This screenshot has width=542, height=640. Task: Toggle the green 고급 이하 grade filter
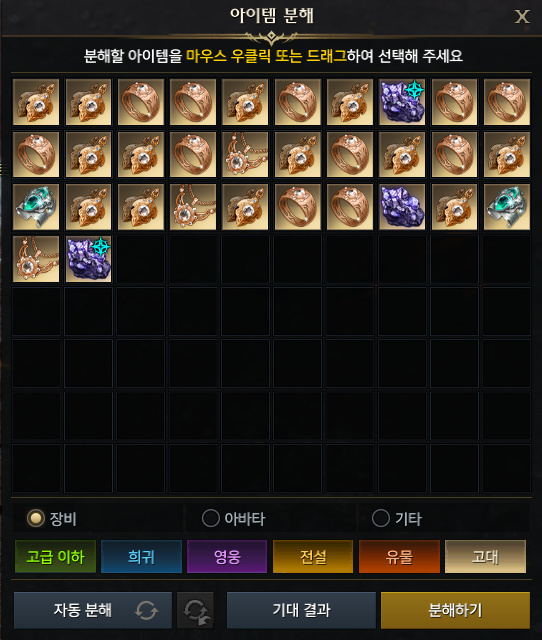pyautogui.click(x=56, y=556)
